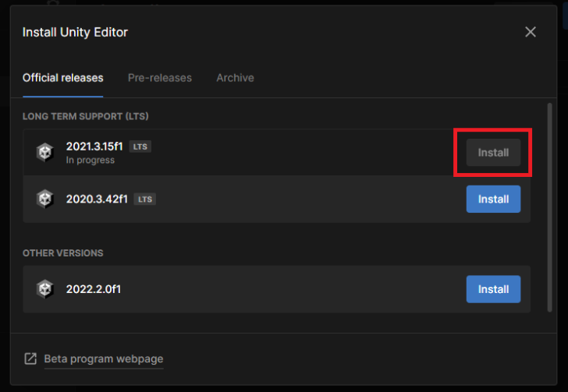The image size is (568, 392).
Task: Select the 2021.3.15f1 version label
Action: pos(94,147)
